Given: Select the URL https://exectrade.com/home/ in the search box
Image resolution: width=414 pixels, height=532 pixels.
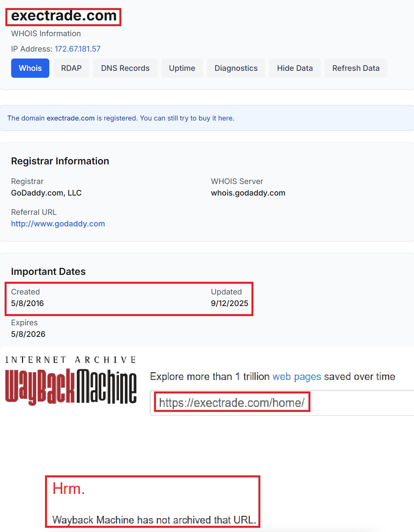Looking at the screenshot, I should coord(231,403).
